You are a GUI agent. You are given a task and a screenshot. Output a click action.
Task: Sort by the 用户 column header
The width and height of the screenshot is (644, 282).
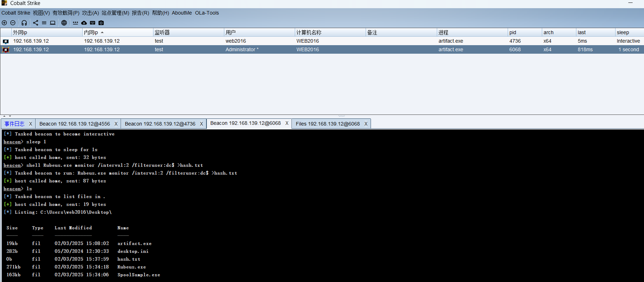[x=260, y=32]
